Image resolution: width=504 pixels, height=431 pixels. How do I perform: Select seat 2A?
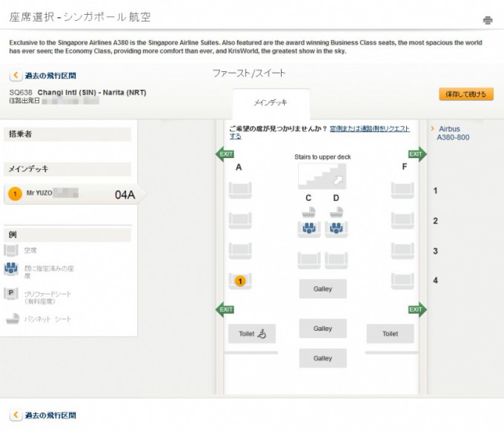240,220
